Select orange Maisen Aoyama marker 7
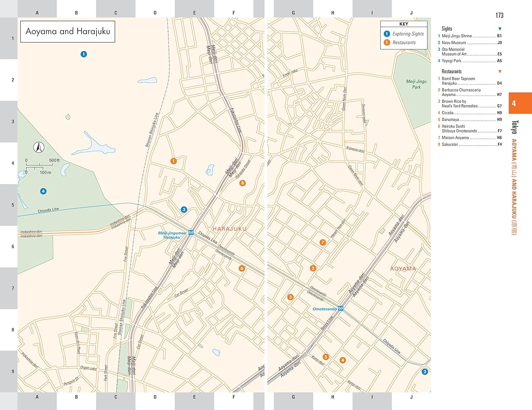Screen dimensions: 532x410 322,242
